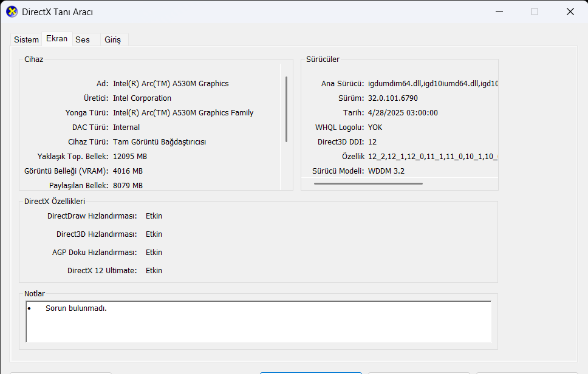Click the VRAM value 4016 MB
This screenshot has height=374, width=588.
click(128, 171)
